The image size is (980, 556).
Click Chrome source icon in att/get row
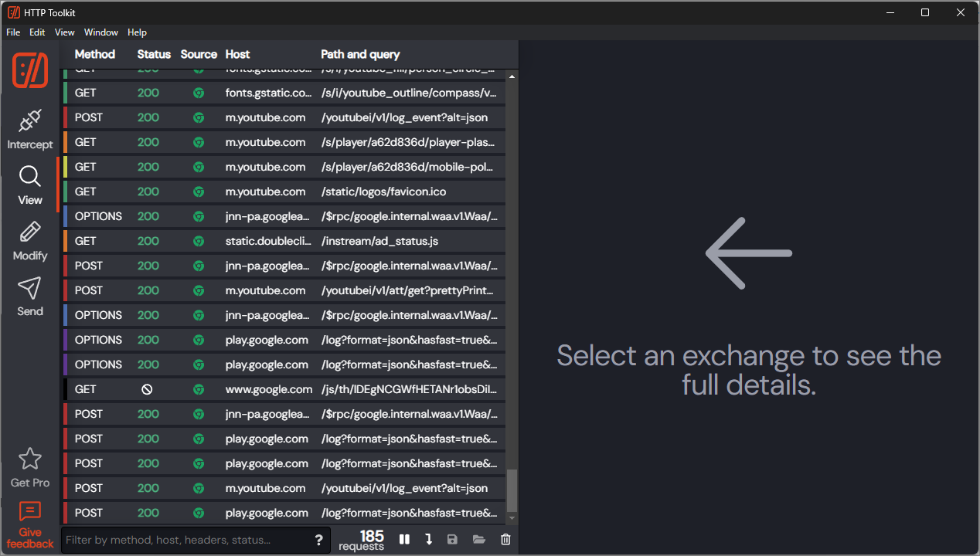pyautogui.click(x=199, y=290)
